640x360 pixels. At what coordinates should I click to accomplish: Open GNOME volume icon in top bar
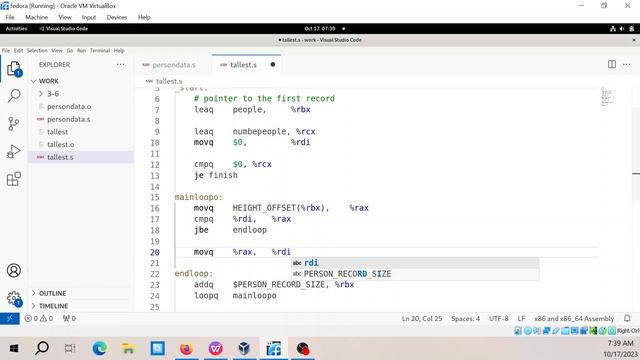point(622,29)
